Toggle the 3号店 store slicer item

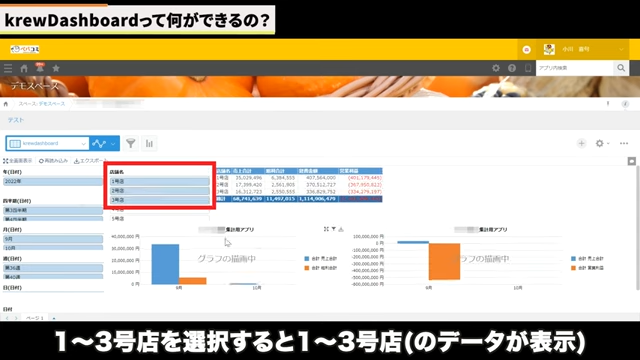coord(160,200)
